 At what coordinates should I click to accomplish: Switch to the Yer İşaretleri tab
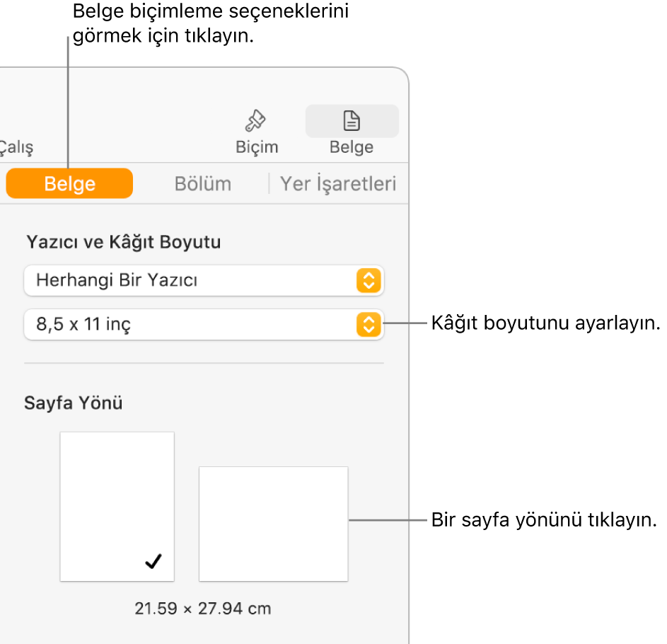[338, 184]
